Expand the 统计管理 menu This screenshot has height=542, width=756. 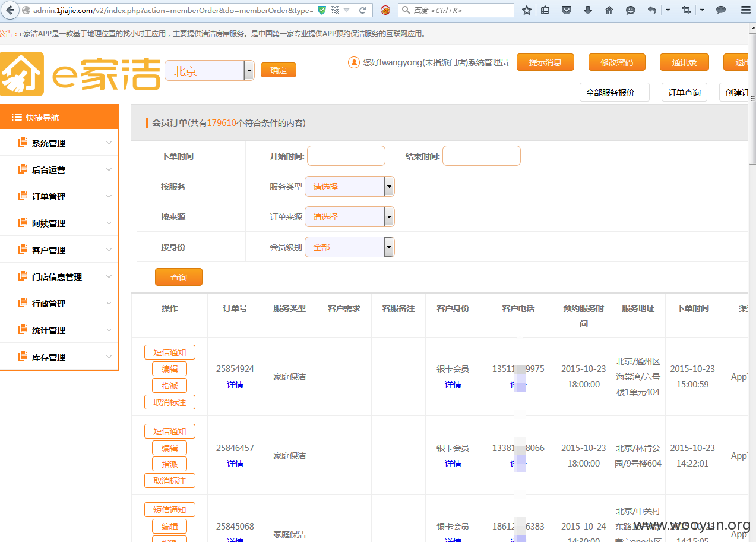point(59,330)
